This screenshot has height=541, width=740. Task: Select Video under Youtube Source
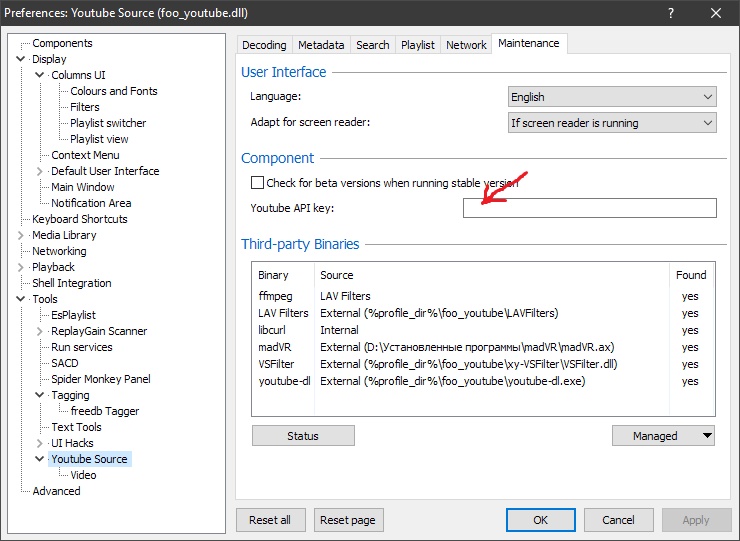point(83,475)
